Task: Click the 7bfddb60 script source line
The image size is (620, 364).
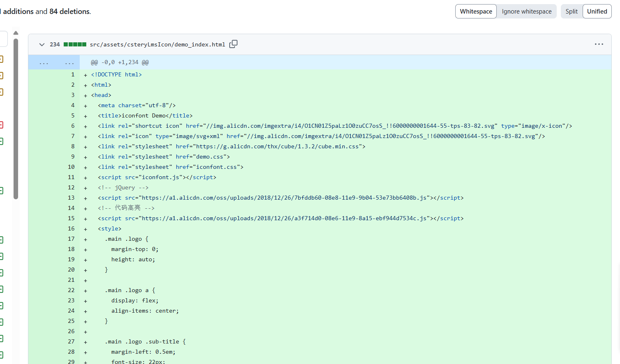Action: (x=281, y=198)
